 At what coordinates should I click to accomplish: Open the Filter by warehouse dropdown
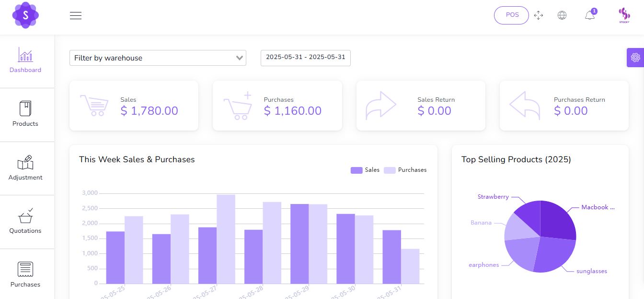[x=158, y=58]
